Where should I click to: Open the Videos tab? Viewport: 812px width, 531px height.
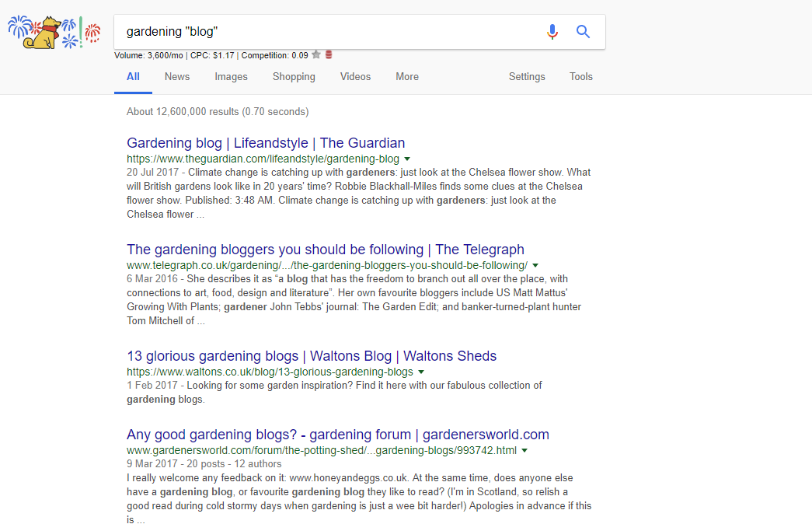pyautogui.click(x=355, y=77)
